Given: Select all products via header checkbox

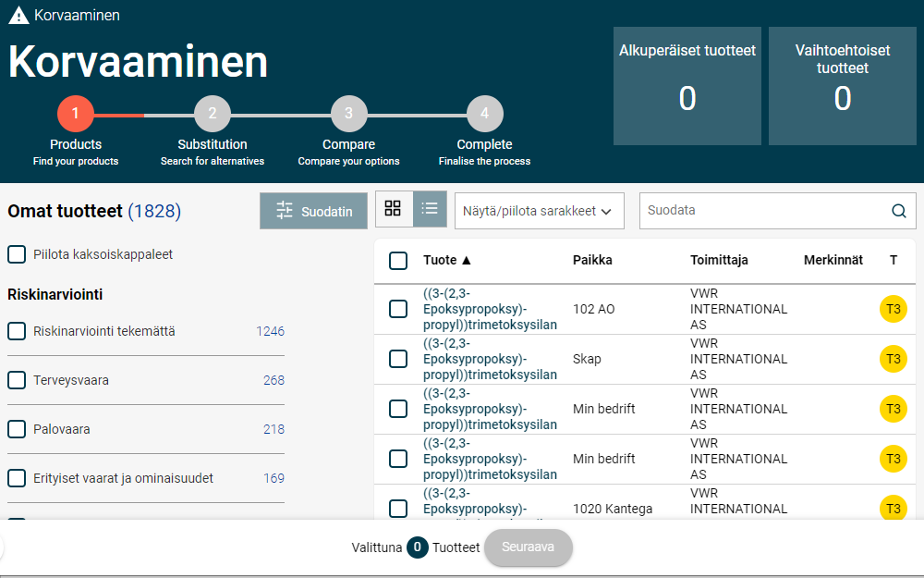Looking at the screenshot, I should (x=398, y=261).
